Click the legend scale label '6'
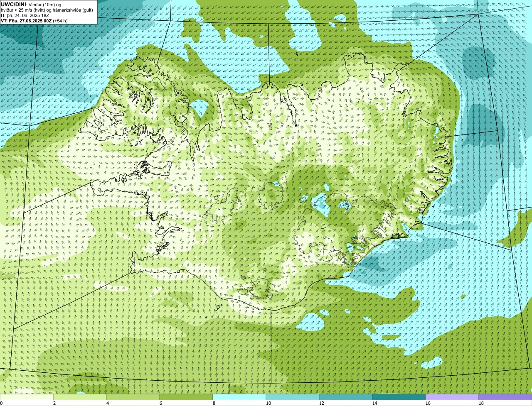This screenshot has height=406, width=532. (x=161, y=403)
